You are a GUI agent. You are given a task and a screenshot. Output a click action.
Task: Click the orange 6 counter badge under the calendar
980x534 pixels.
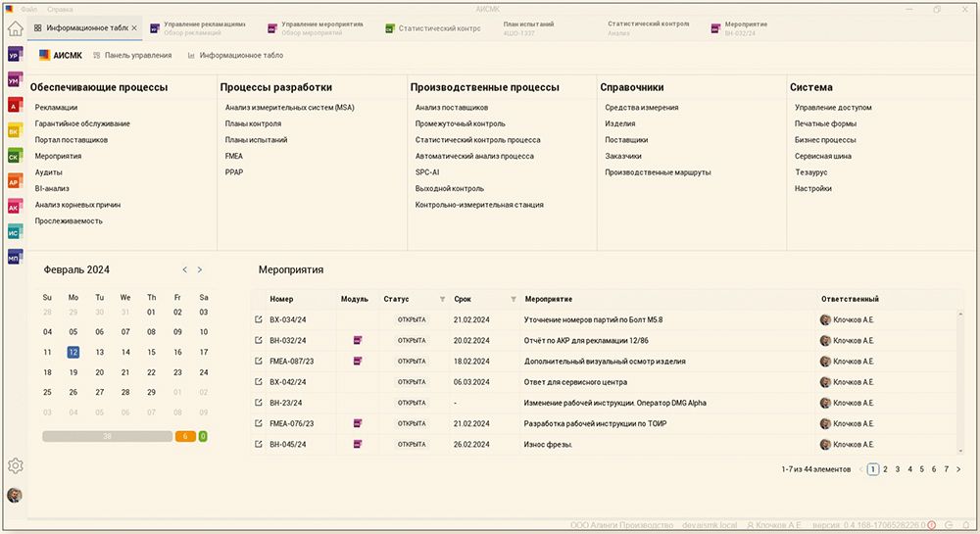pyautogui.click(x=184, y=436)
